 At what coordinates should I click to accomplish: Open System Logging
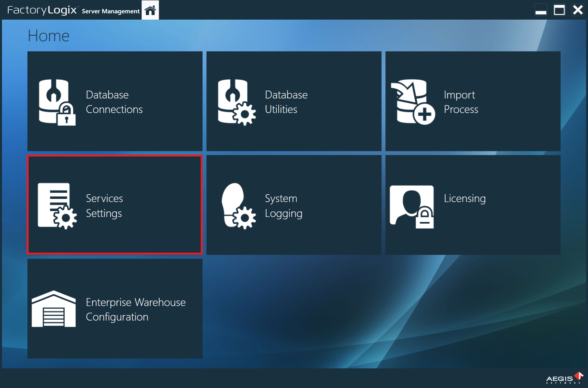(294, 205)
